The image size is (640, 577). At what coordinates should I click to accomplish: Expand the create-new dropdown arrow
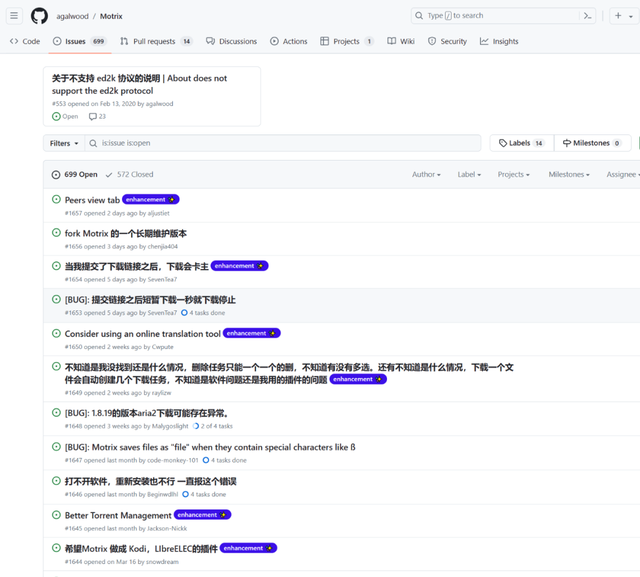pos(631,16)
